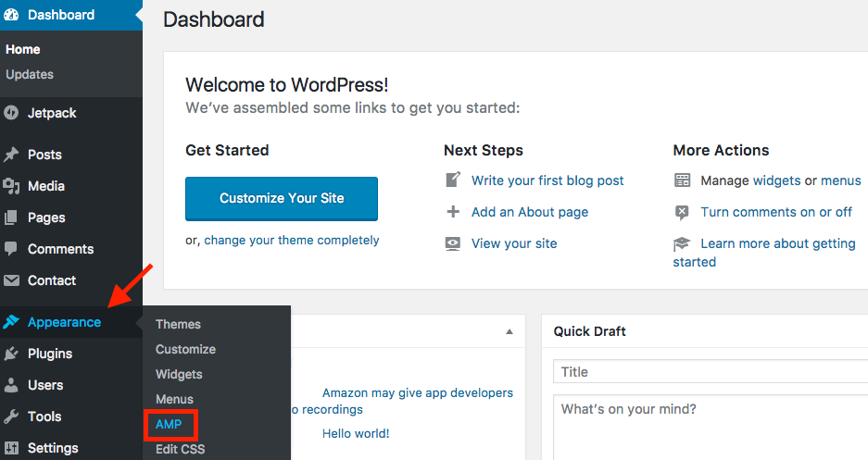Viewport: 868px width, 460px height.
Task: Select Edit CSS in the Appearance submenu
Action: coord(180,449)
